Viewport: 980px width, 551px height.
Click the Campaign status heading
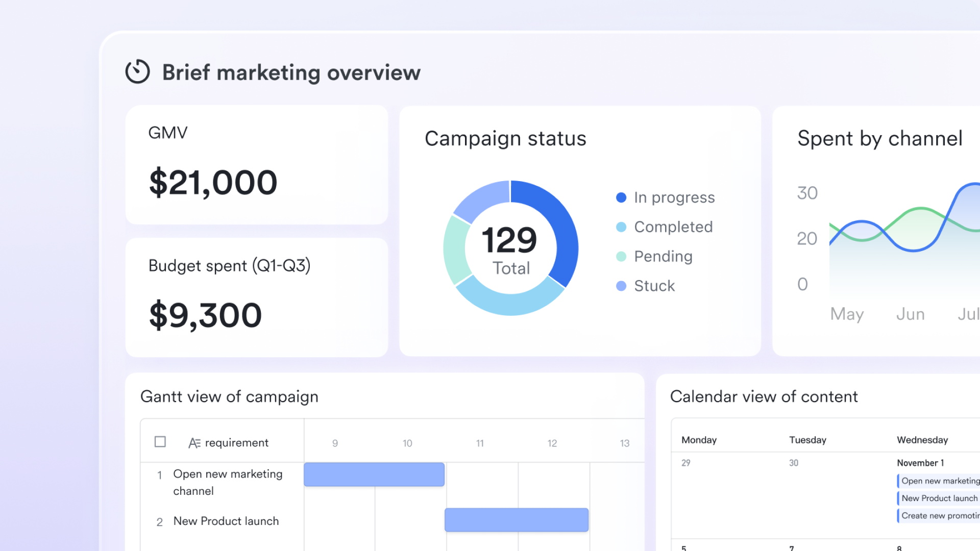(505, 139)
